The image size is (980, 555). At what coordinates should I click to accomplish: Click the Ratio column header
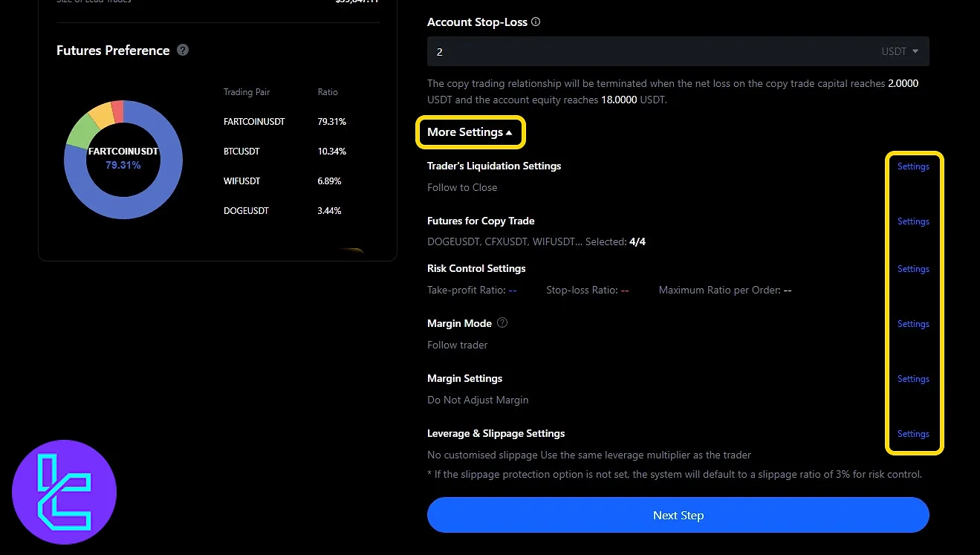[x=328, y=92]
